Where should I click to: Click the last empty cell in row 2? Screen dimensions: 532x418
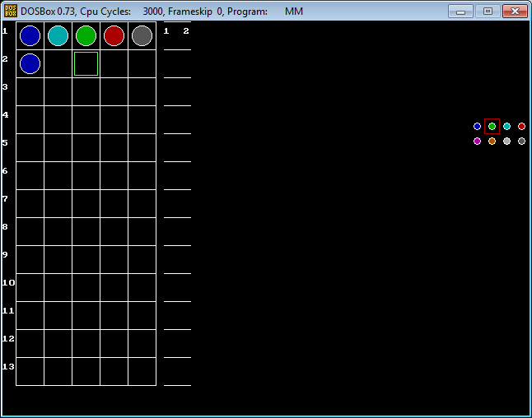(142, 64)
